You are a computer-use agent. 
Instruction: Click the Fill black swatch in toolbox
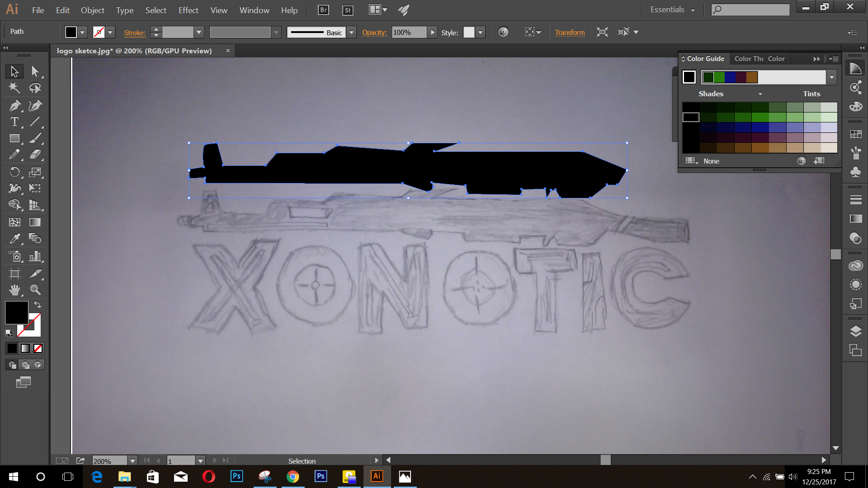tap(16, 312)
